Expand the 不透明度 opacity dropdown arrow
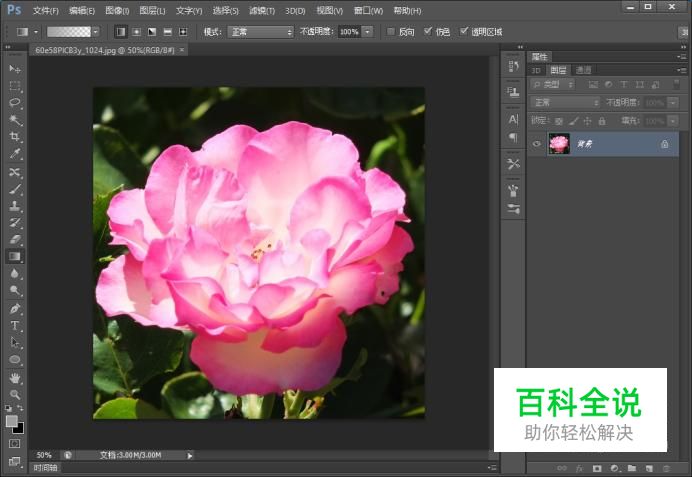 [x=368, y=32]
